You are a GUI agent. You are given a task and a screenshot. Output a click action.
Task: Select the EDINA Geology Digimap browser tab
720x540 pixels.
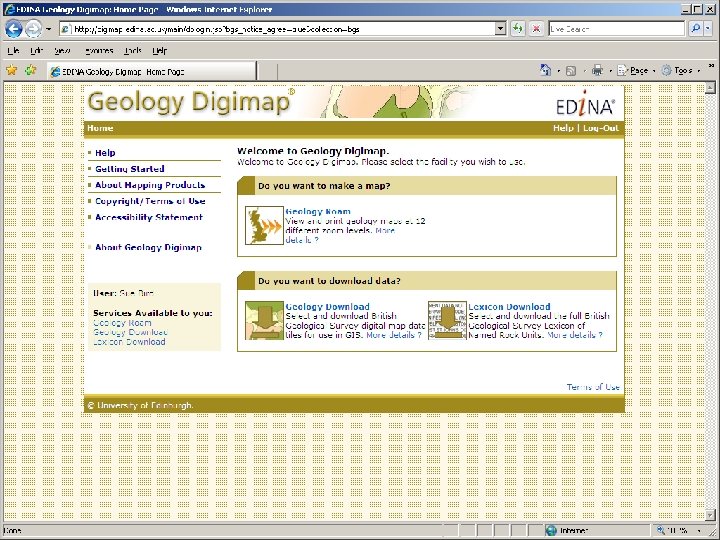(152, 71)
